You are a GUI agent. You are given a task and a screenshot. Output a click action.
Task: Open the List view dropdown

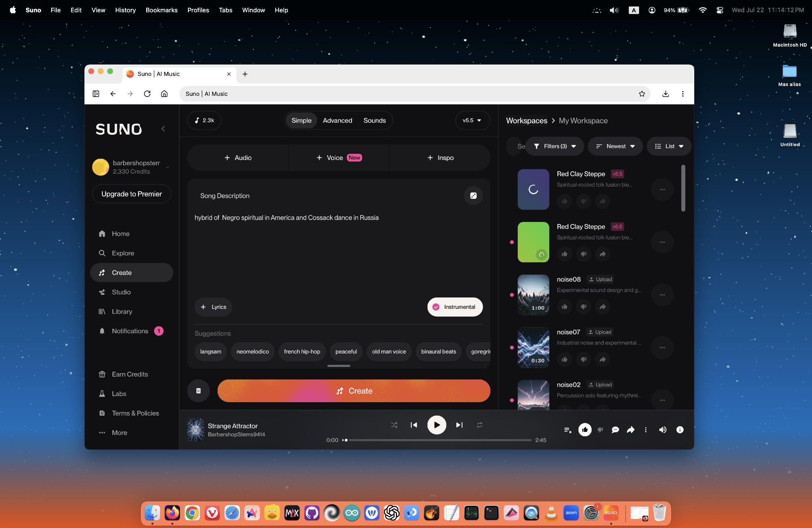point(669,146)
